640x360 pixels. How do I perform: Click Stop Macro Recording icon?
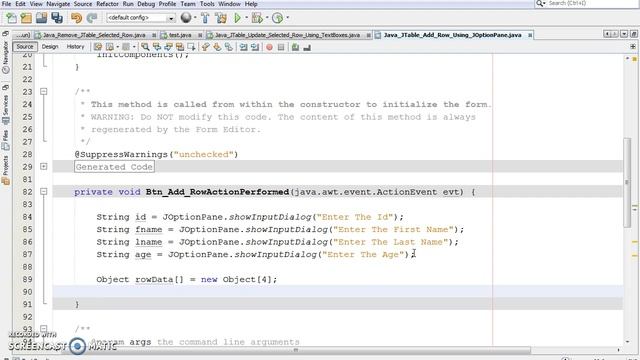pos(281,47)
